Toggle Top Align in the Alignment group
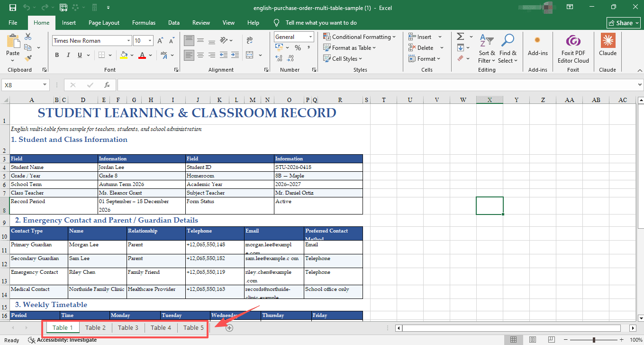This screenshot has height=345, width=644. (189, 41)
